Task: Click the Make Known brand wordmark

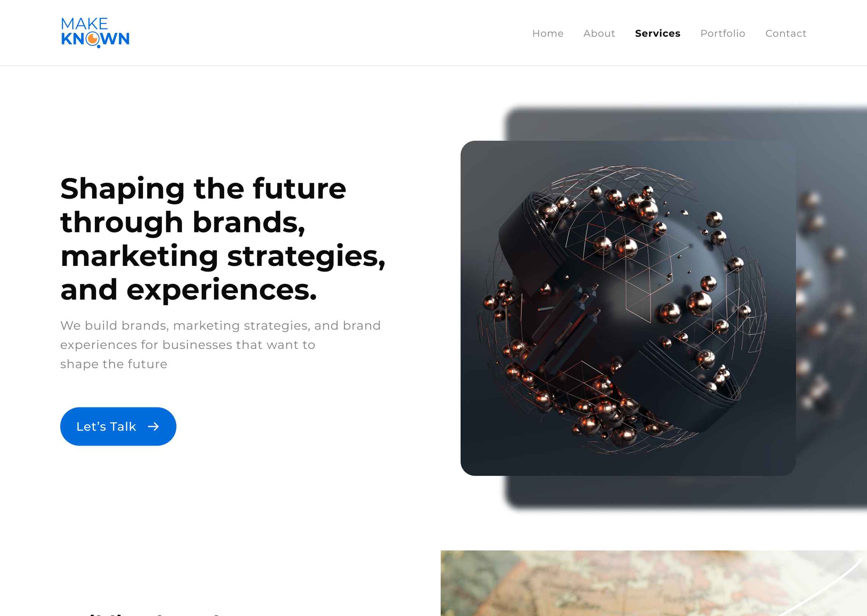Action: click(x=95, y=32)
